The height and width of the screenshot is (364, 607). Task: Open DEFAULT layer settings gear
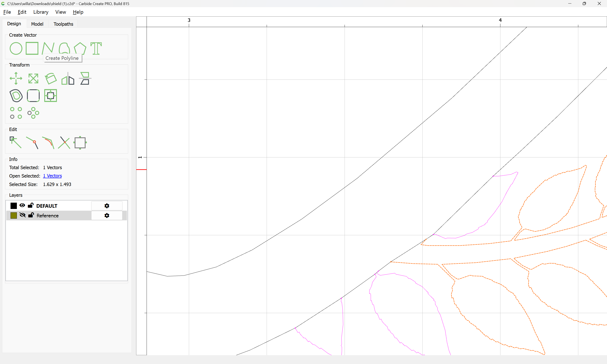coord(107,206)
